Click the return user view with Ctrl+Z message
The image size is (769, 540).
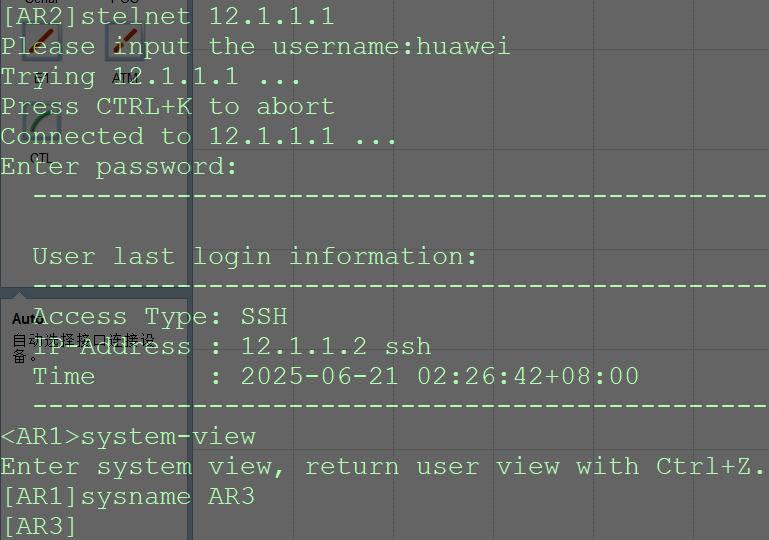click(534, 466)
